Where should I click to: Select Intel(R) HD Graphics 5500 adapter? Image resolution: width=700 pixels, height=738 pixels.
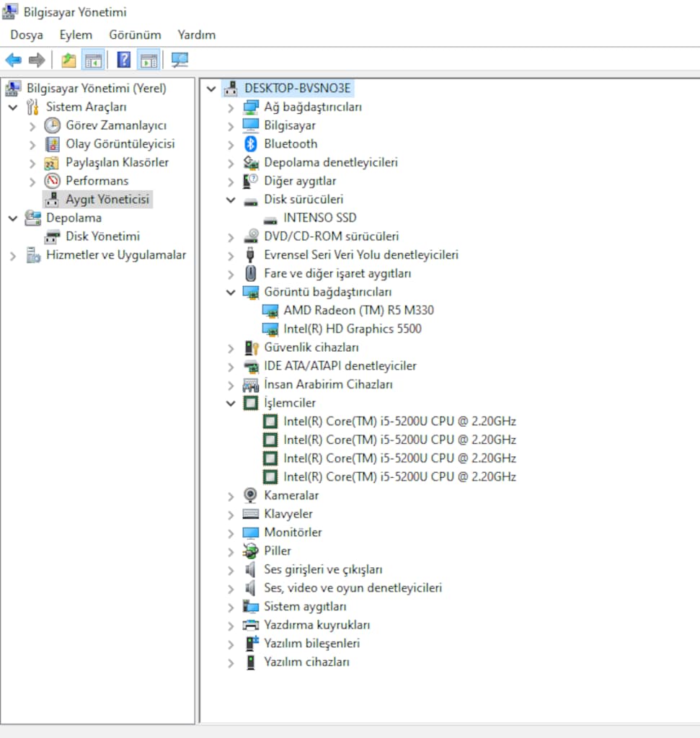352,329
